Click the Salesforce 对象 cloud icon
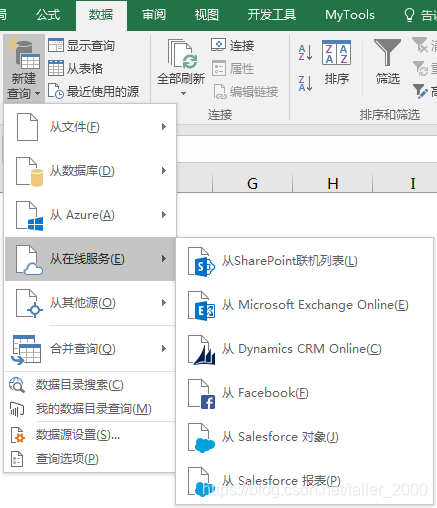The image size is (437, 508). tap(204, 445)
